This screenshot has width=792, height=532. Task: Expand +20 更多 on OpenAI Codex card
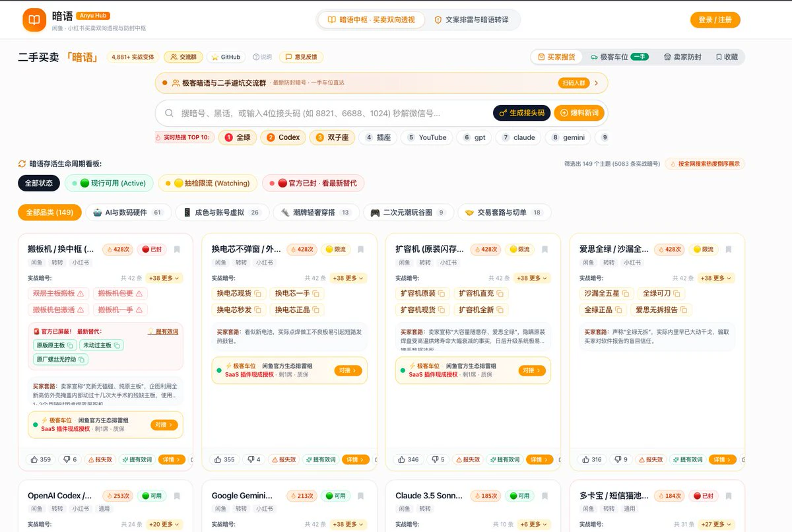click(x=164, y=524)
